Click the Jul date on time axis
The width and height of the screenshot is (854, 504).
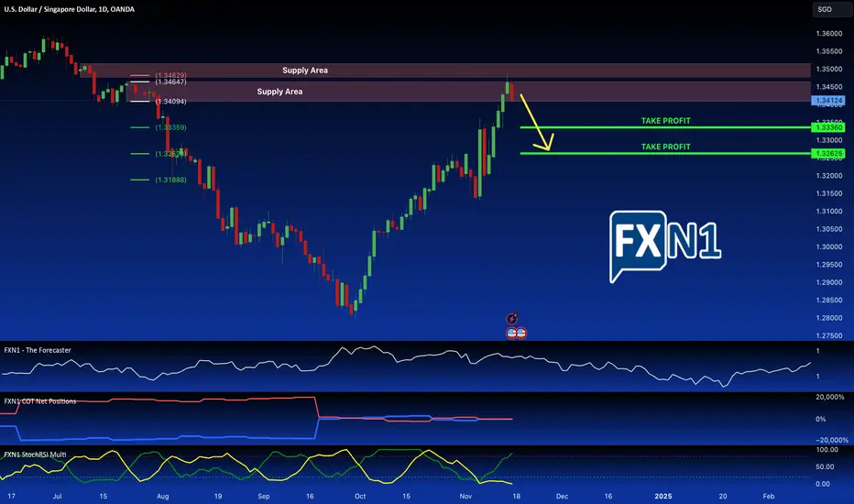[57, 497]
